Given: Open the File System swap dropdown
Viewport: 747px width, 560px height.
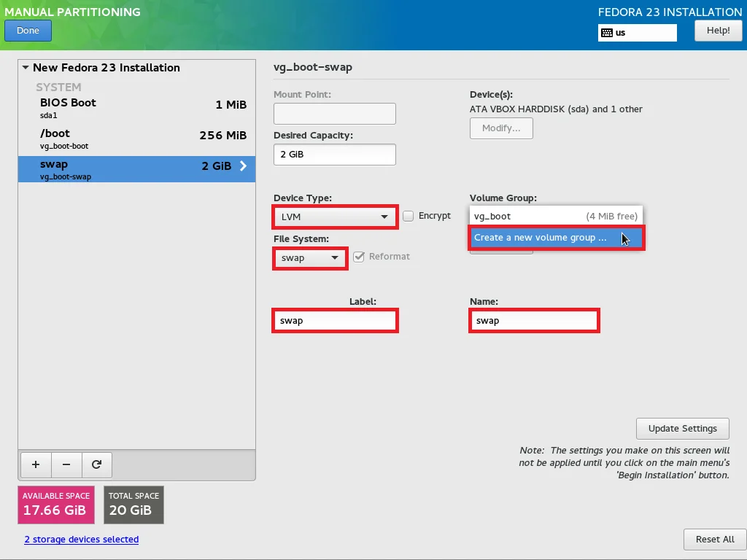Looking at the screenshot, I should tap(310, 258).
